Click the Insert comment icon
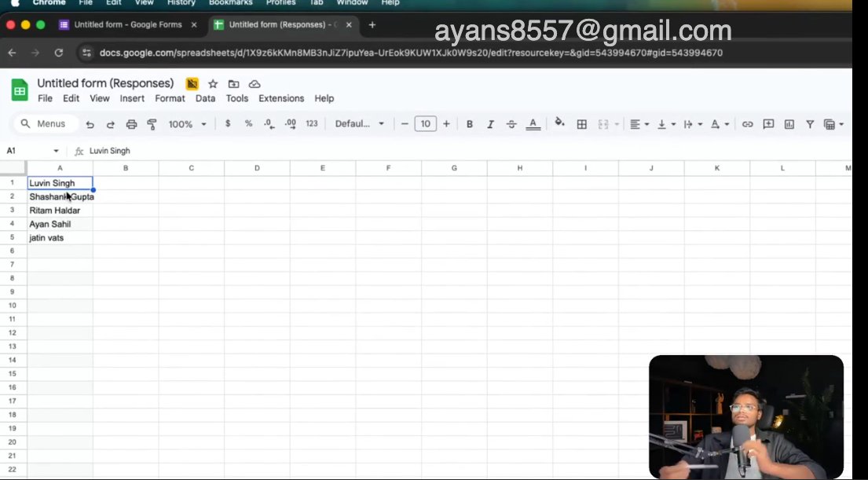The height and width of the screenshot is (480, 868). click(x=768, y=124)
